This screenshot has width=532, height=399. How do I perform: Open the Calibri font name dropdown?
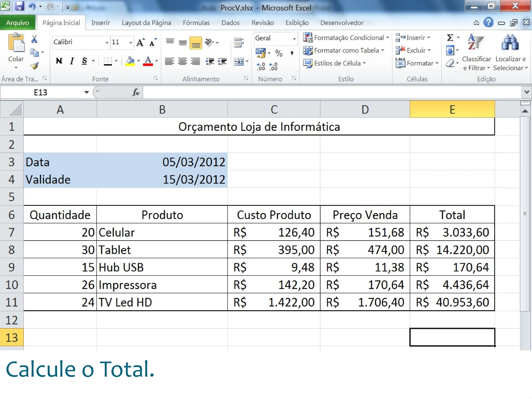point(107,42)
